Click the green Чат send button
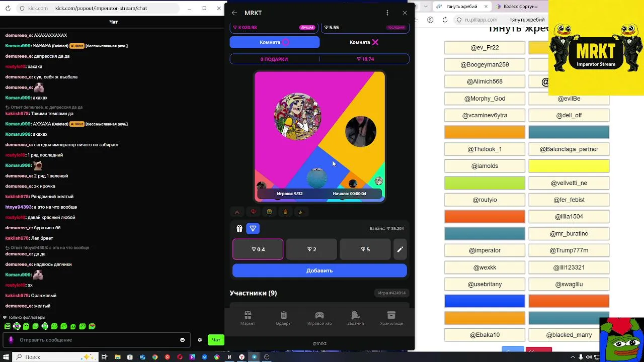The height and width of the screenshot is (362, 644). 216,340
